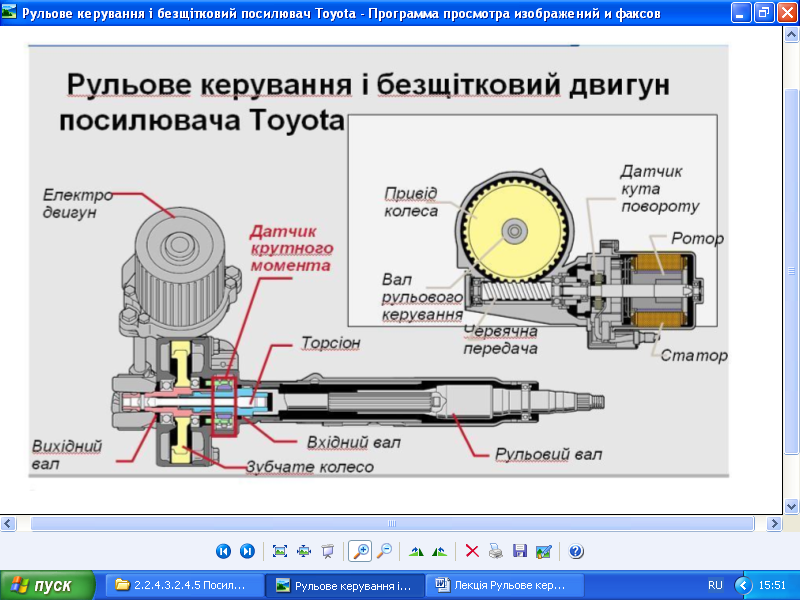
Task: Click the vertical scrollbar down arrow
Action: [x=791, y=506]
